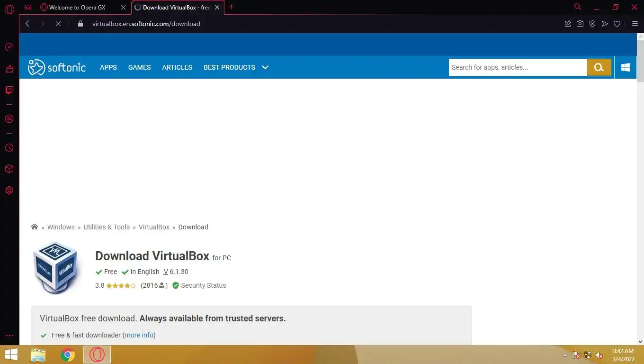
Task: Click the padlock site security icon
Action: pyautogui.click(x=80, y=24)
